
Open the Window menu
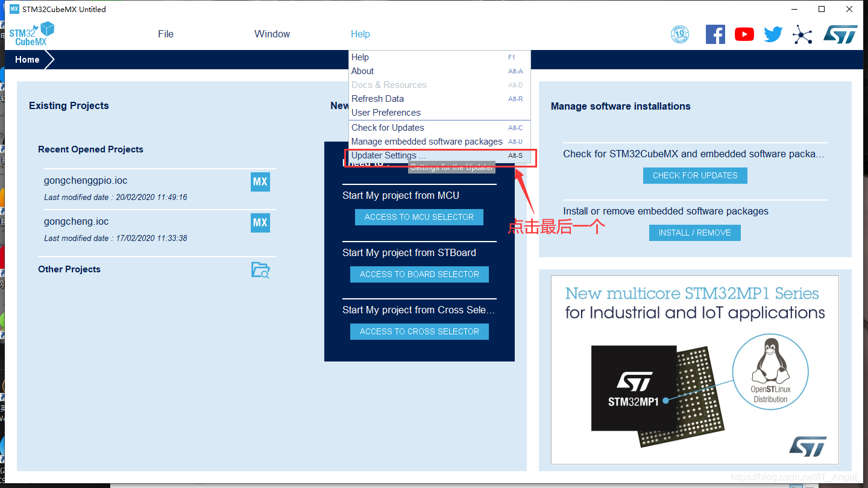pyautogui.click(x=272, y=34)
